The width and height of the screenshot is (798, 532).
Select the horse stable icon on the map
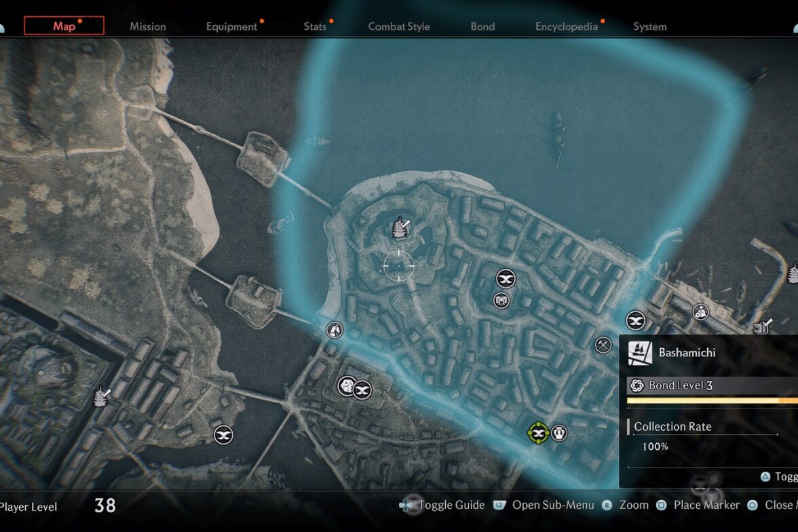pyautogui.click(x=335, y=330)
